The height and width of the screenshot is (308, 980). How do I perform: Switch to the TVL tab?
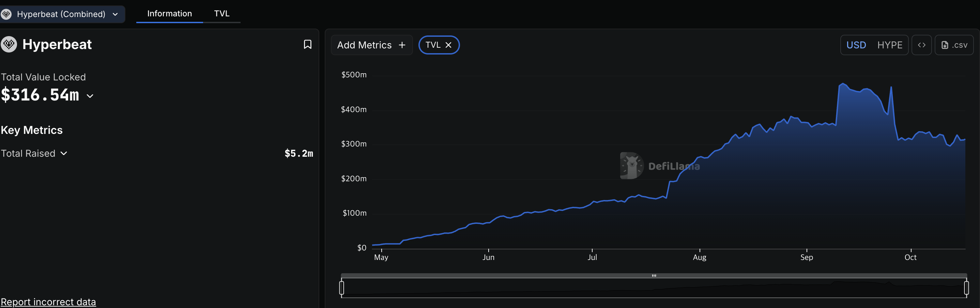coord(222,14)
